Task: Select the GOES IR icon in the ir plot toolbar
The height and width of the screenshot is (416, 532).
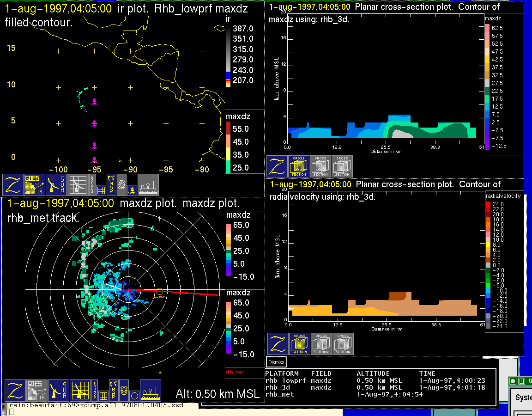Action: pos(35,185)
